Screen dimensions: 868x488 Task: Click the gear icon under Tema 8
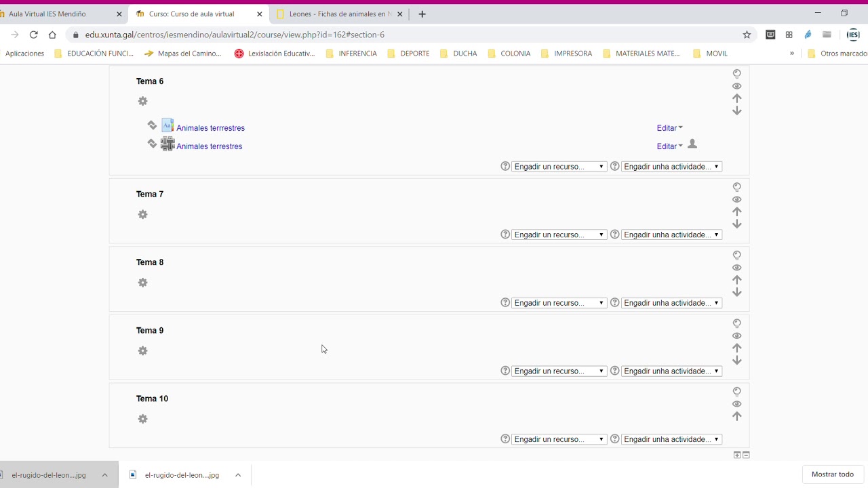coord(142,283)
